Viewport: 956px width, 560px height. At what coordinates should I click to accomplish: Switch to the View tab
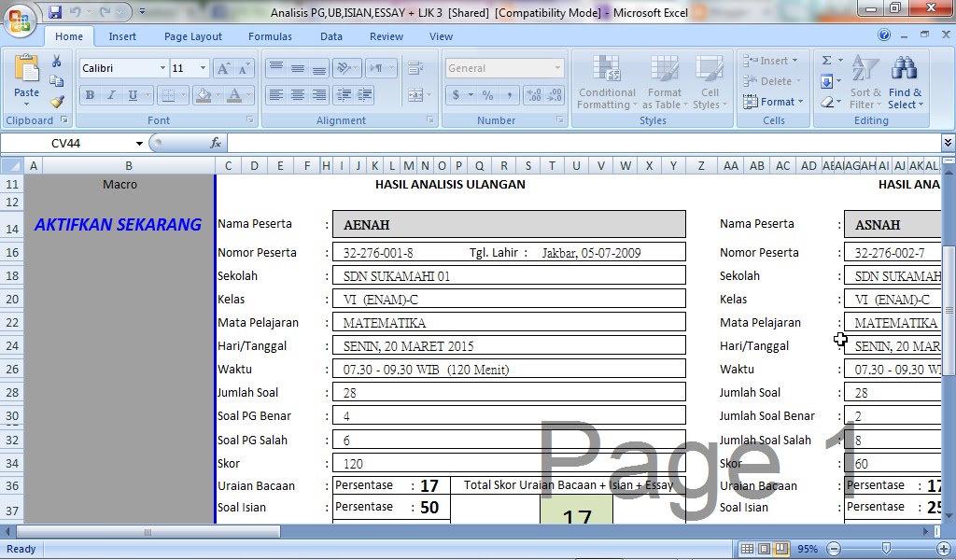click(441, 36)
